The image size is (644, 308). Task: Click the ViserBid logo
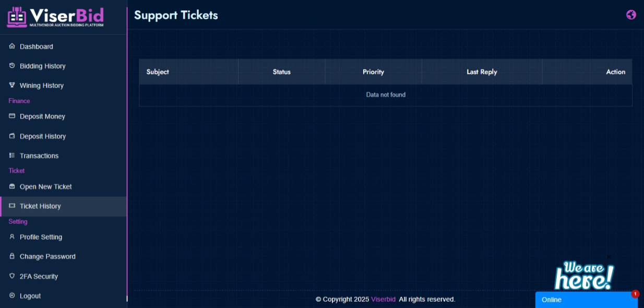(55, 17)
